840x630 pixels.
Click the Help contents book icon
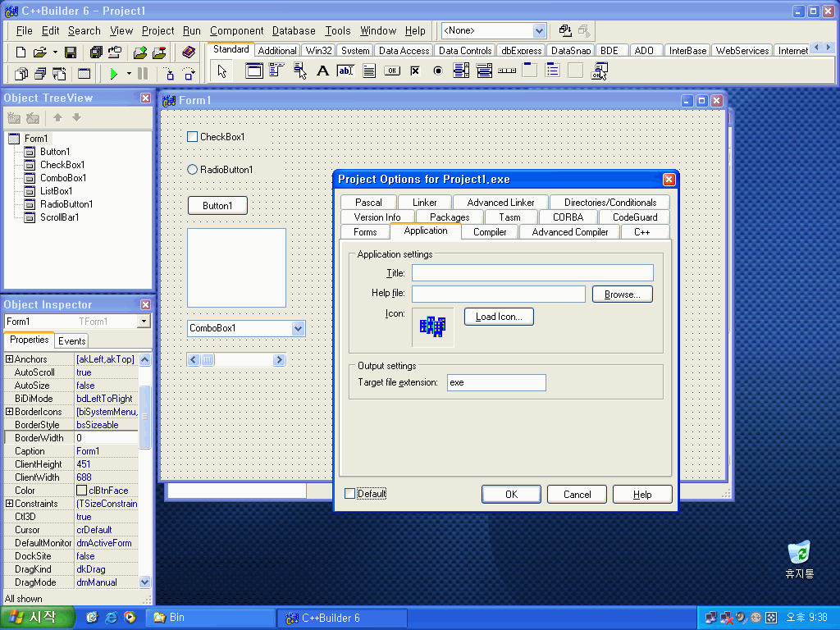[189, 52]
